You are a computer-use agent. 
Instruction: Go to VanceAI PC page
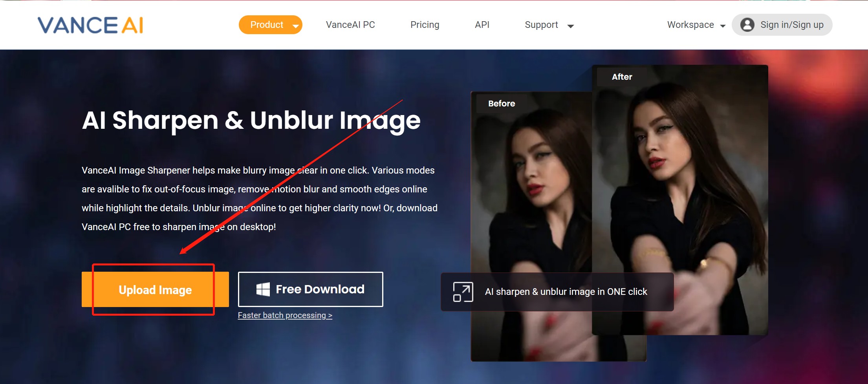(350, 25)
